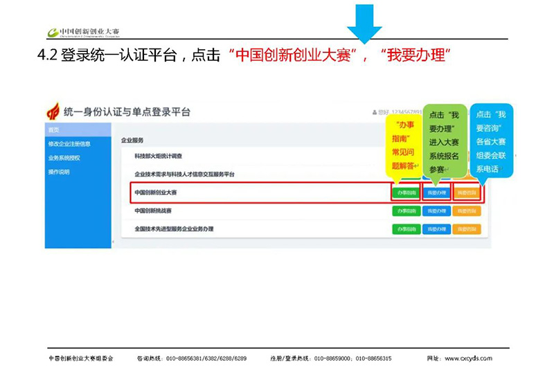This screenshot has height=392, width=554.
Task: Open 操作说明 in the sidebar
Action: 59,172
